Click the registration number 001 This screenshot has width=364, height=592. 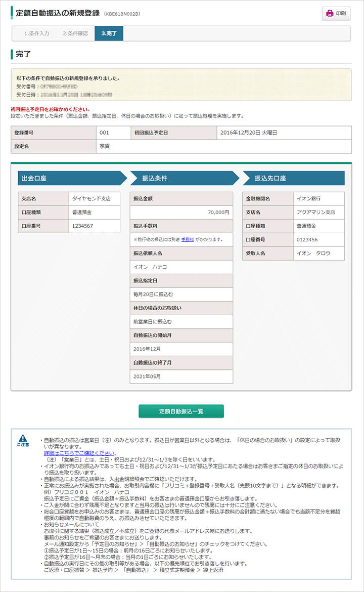(x=104, y=133)
